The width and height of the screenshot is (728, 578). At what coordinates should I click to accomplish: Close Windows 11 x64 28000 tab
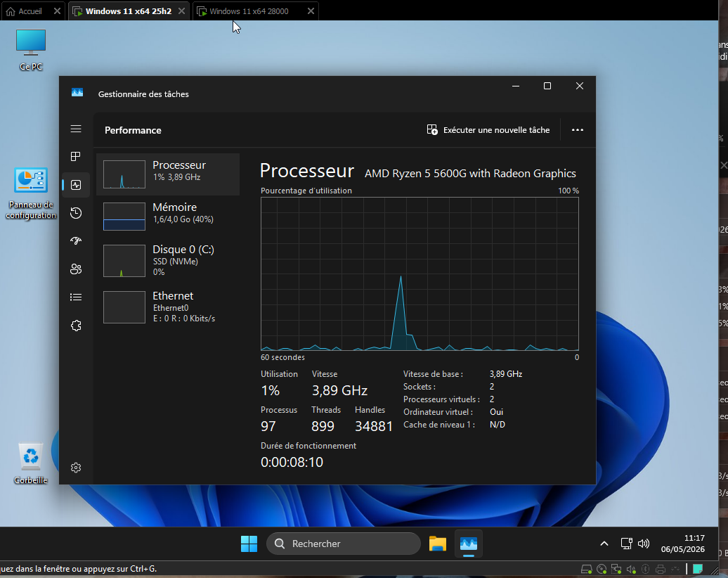pyautogui.click(x=311, y=11)
